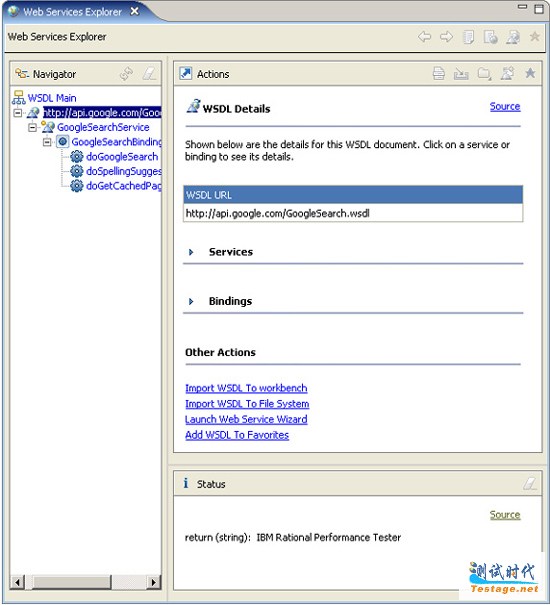Open the Favorites star in main toolbar

535,37
